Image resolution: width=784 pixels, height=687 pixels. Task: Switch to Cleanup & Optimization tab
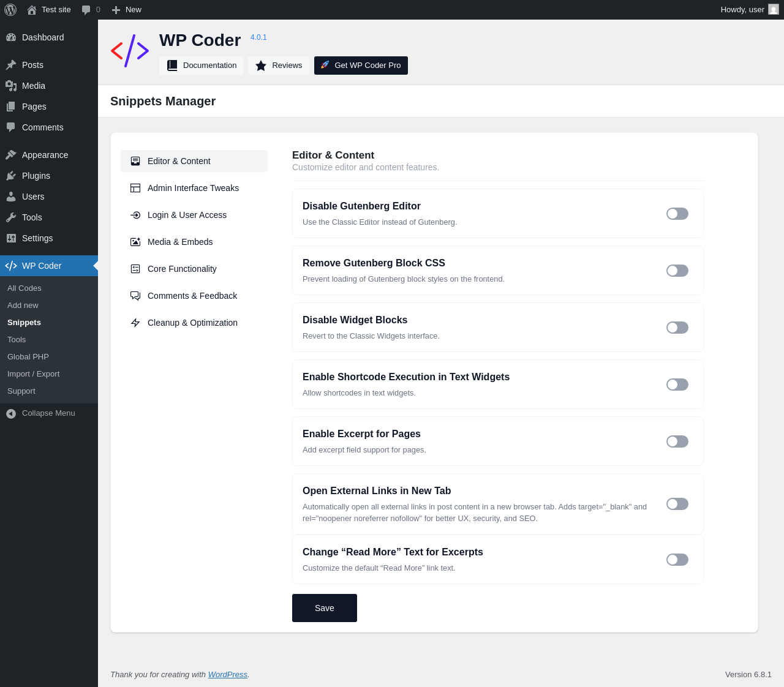tap(194, 323)
